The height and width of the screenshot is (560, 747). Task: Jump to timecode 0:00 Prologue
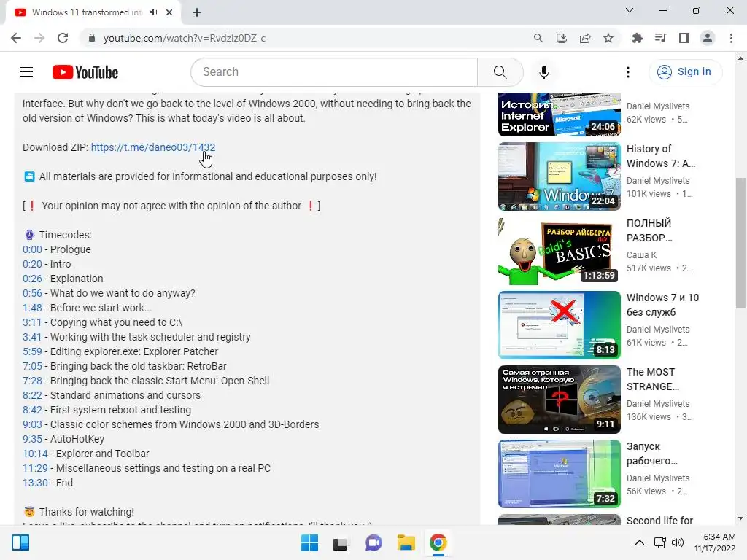(32, 249)
